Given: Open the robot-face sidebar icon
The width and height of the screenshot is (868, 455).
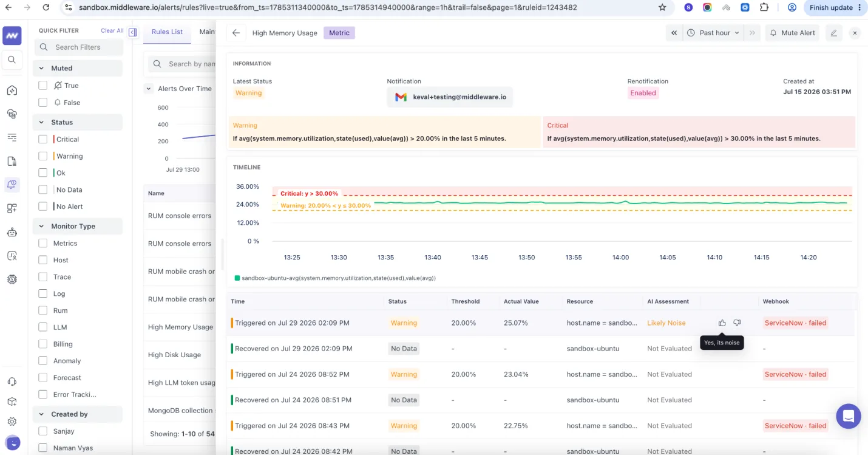Looking at the screenshot, I should click(x=12, y=232).
